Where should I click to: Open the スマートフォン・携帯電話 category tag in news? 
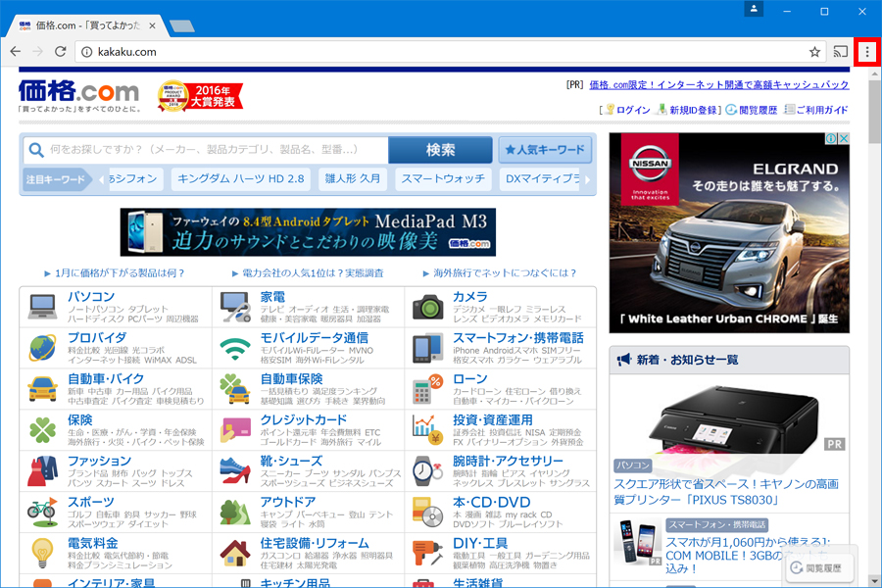coord(716,525)
